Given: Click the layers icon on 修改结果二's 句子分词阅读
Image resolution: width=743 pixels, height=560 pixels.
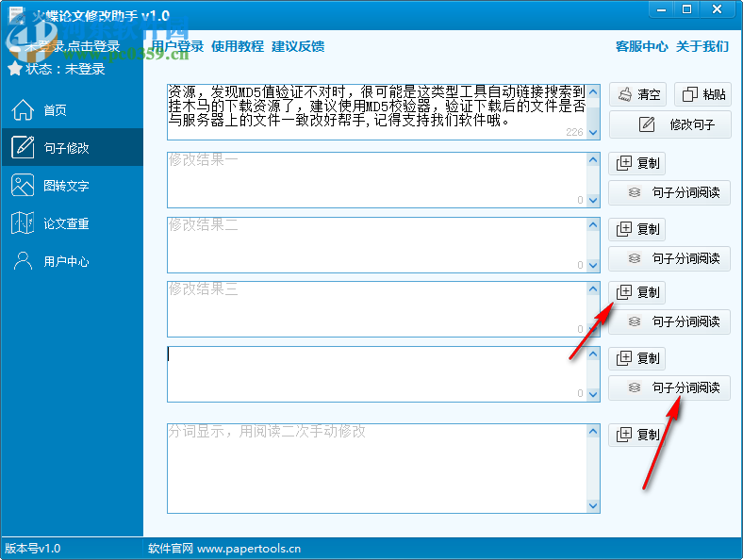Looking at the screenshot, I should [635, 258].
